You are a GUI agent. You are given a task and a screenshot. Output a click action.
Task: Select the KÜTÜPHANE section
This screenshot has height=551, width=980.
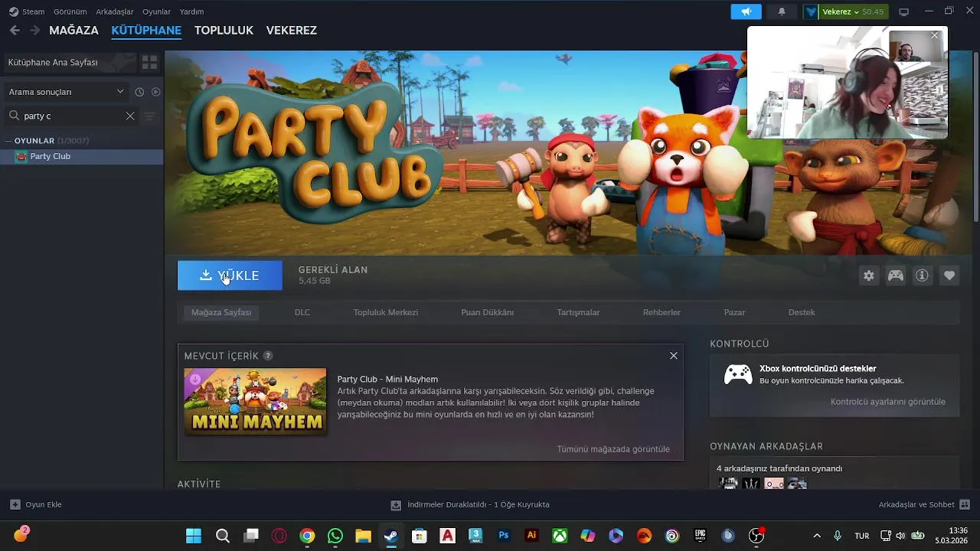[146, 31]
